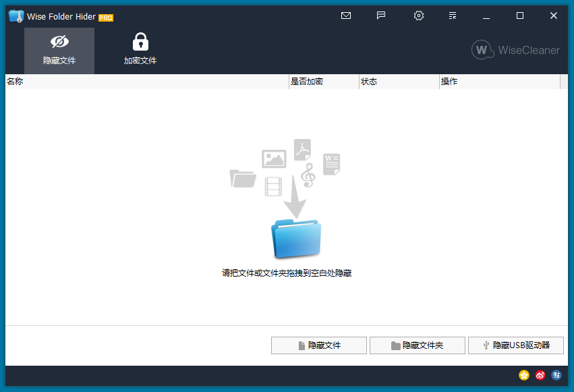This screenshot has width=574, height=392.
Task: Open settings via the gear icon
Action: (x=418, y=16)
